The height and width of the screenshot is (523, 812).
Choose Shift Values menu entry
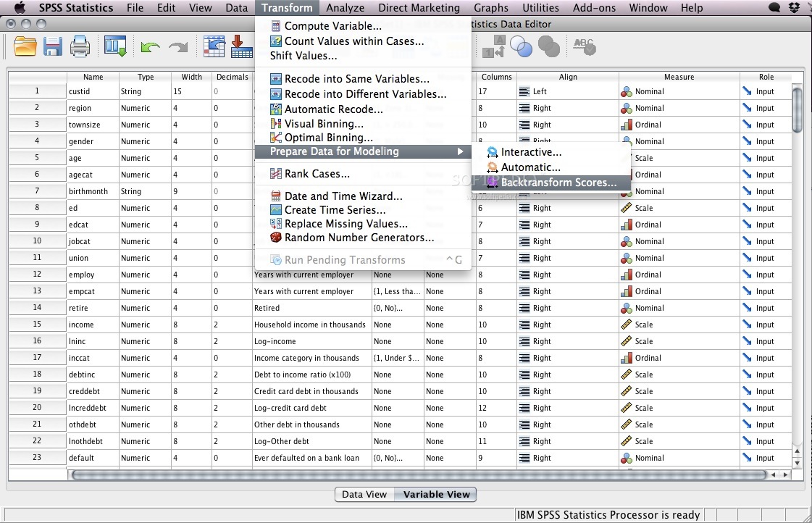pyautogui.click(x=363, y=55)
